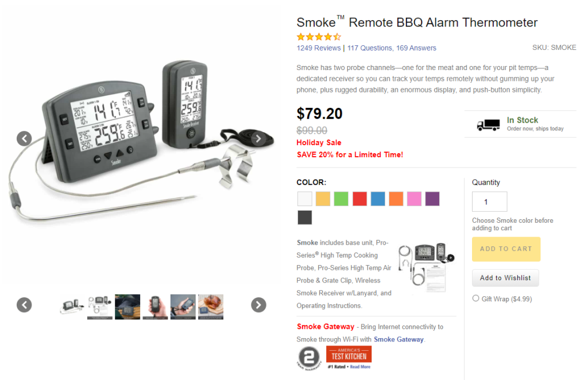Show the previous main product image
Viewport: 588px width, 380px height.
pyautogui.click(x=24, y=139)
